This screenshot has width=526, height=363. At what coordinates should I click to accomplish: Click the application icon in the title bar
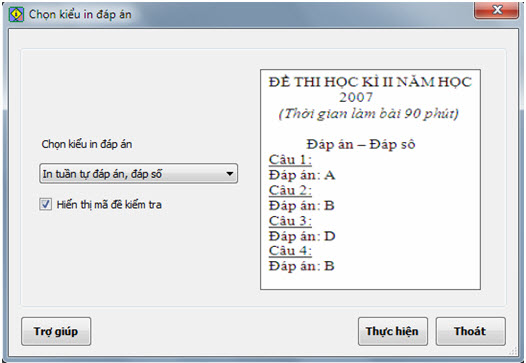click(16, 14)
